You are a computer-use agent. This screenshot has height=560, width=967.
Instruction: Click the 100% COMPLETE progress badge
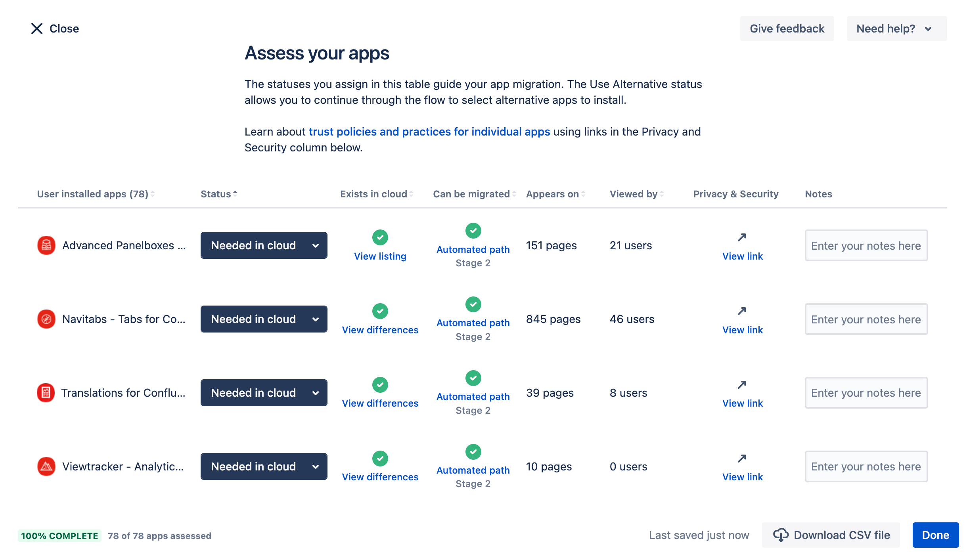point(59,536)
